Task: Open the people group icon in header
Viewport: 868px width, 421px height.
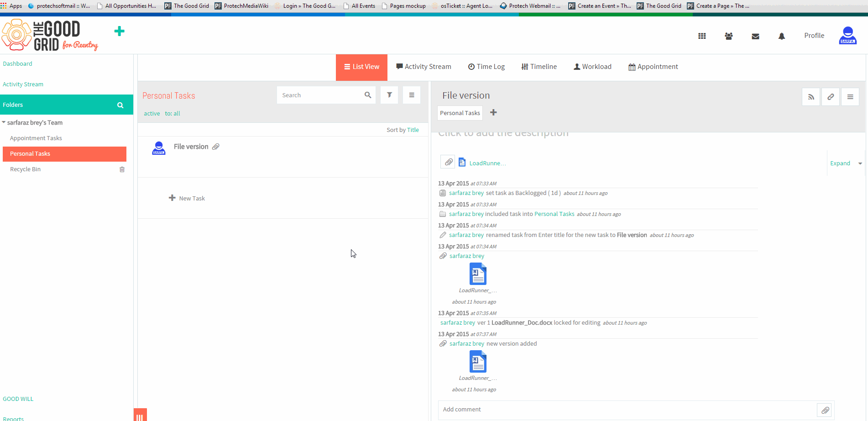Action: (729, 36)
